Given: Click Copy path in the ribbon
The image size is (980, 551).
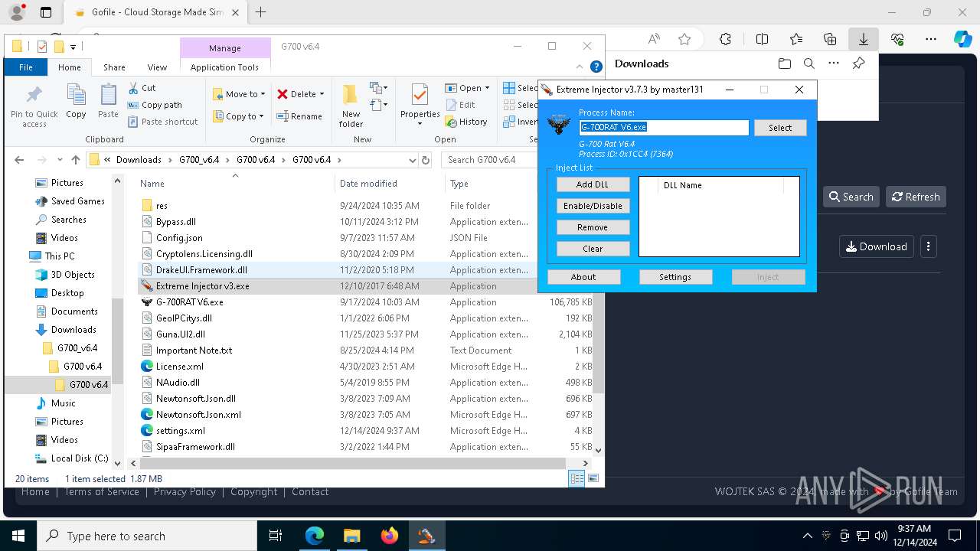Looking at the screenshot, I should (155, 105).
